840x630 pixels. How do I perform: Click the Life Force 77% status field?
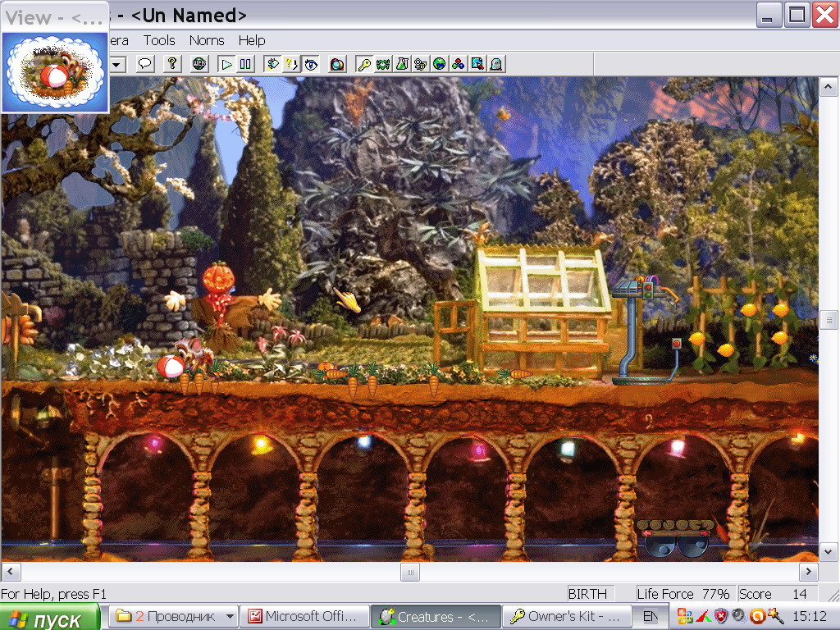(683, 594)
